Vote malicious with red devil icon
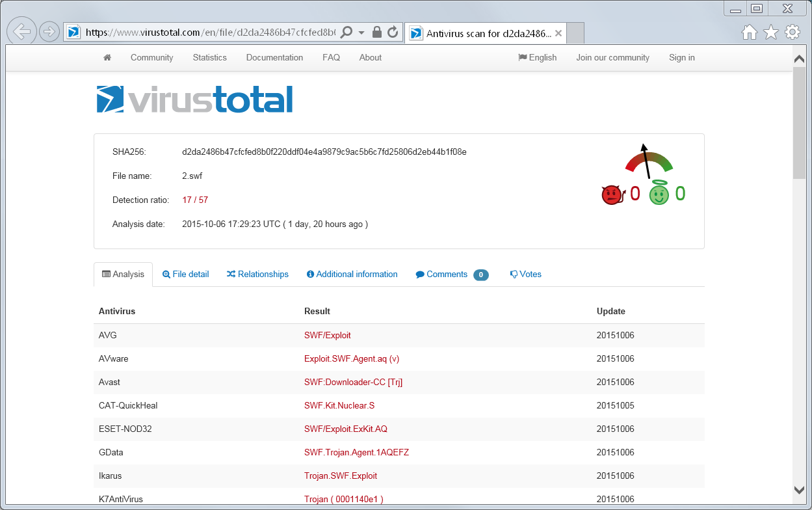This screenshot has height=510, width=812. 612,195
